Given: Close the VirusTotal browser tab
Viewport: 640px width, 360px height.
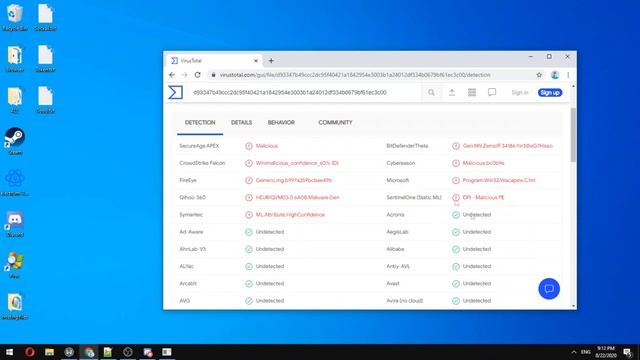Looking at the screenshot, I should pos(256,61).
